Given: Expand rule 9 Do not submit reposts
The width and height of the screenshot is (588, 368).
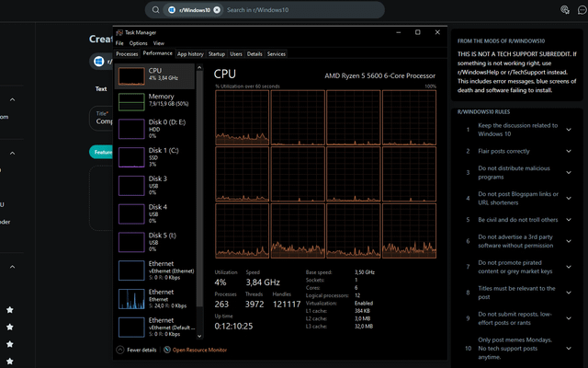Looking at the screenshot, I should tap(569, 318).
